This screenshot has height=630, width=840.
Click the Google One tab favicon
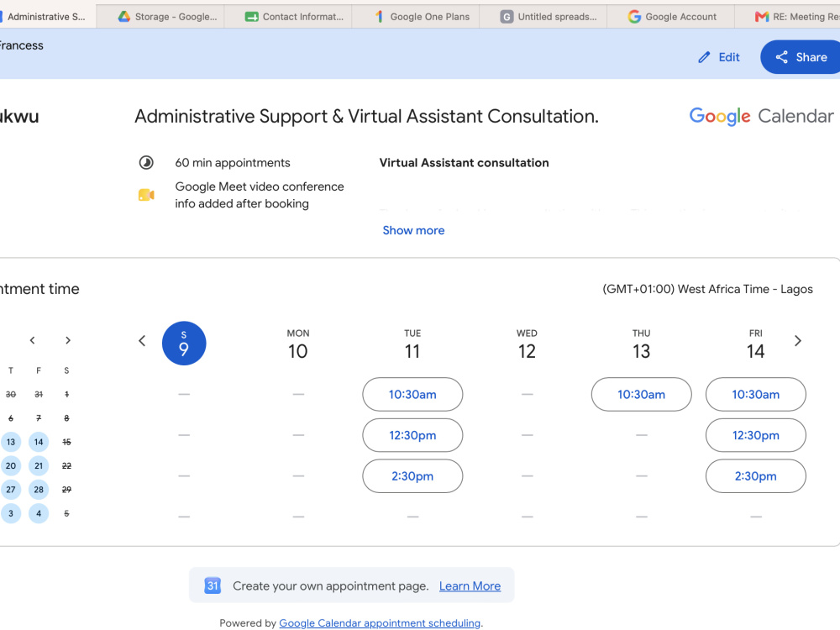click(x=379, y=17)
